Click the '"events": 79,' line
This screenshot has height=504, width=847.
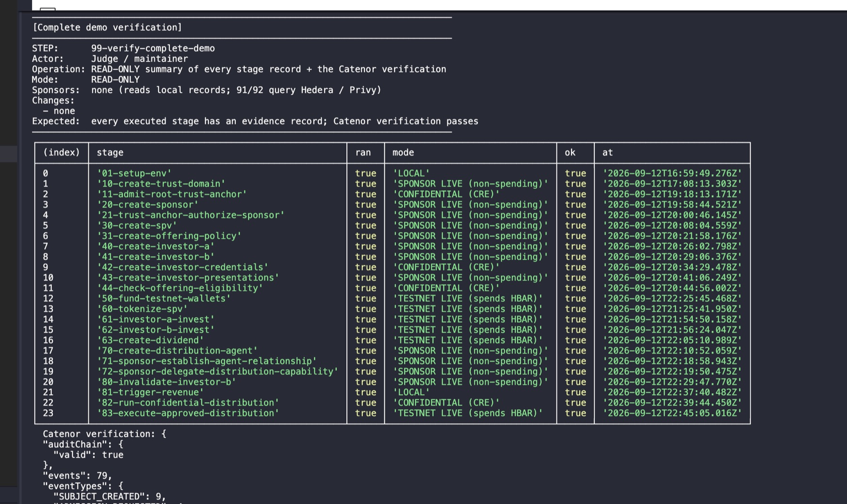(78, 475)
